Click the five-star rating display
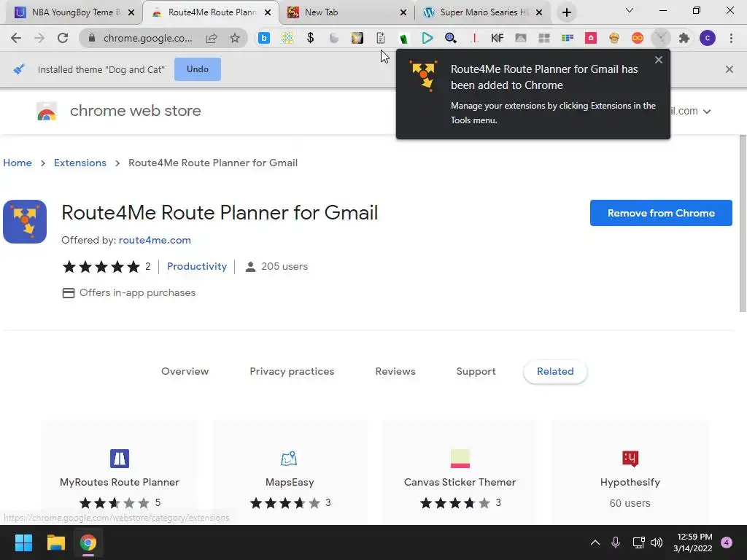This screenshot has height=560, width=747. click(x=101, y=267)
